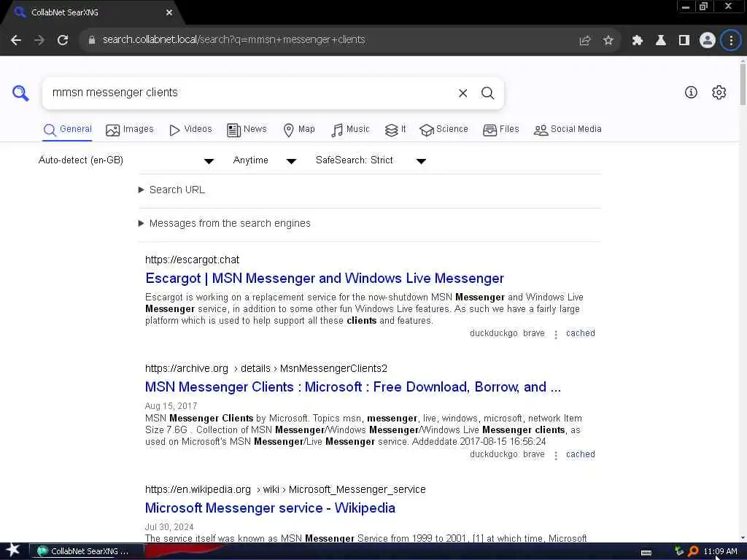
Task: Open preferences gear icon
Action: (719, 93)
